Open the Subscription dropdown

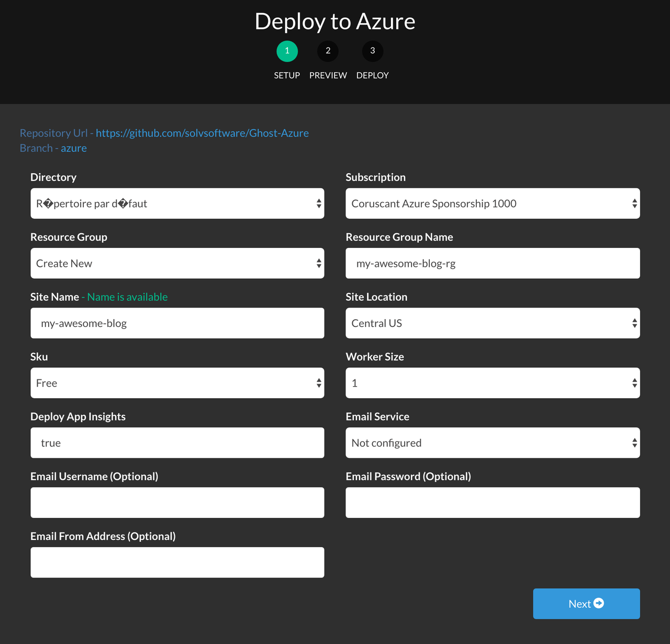493,204
